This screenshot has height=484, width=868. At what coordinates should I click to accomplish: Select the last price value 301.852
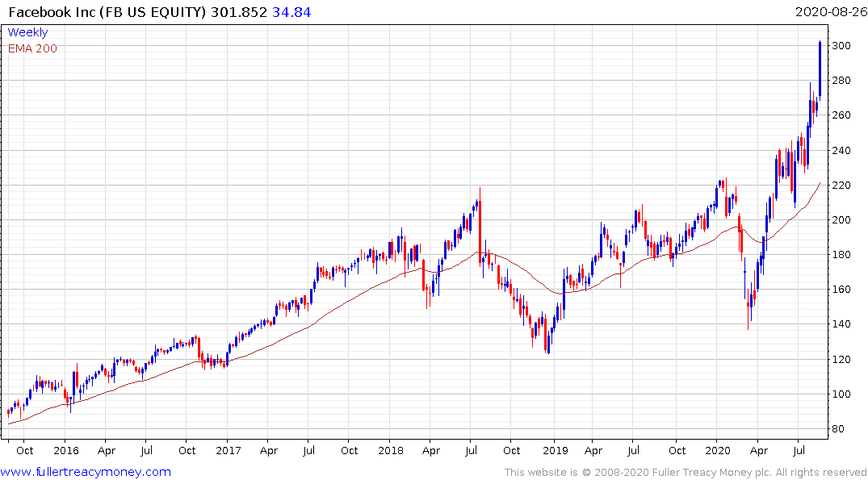[239, 12]
